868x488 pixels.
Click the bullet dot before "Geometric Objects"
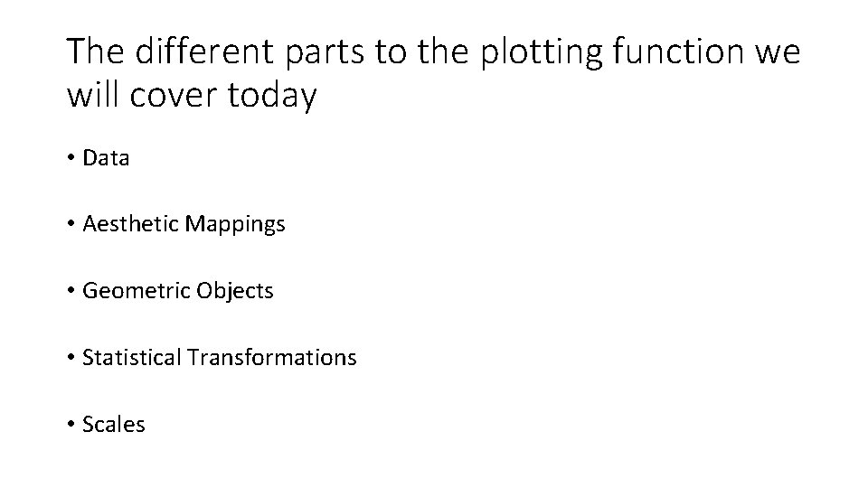tap(71, 290)
